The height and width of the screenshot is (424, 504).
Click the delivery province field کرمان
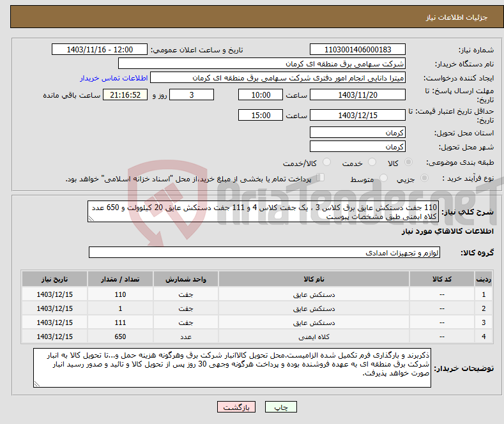(358, 132)
